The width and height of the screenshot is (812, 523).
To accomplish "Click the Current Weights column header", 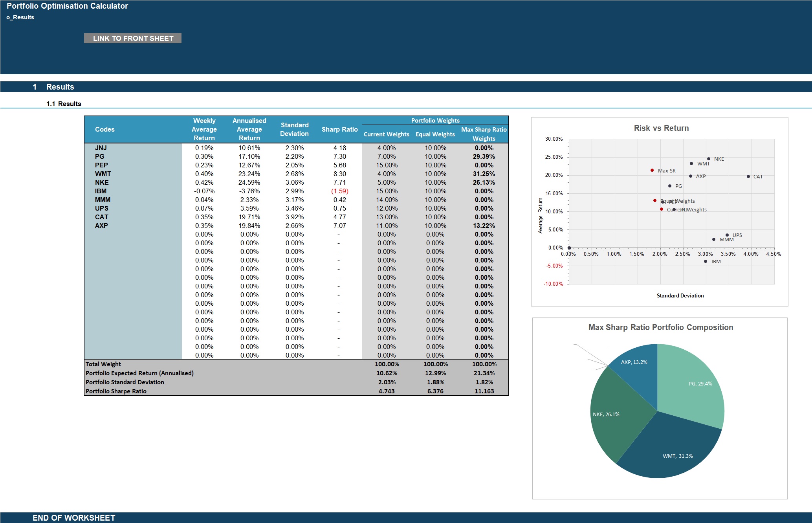I will click(387, 134).
